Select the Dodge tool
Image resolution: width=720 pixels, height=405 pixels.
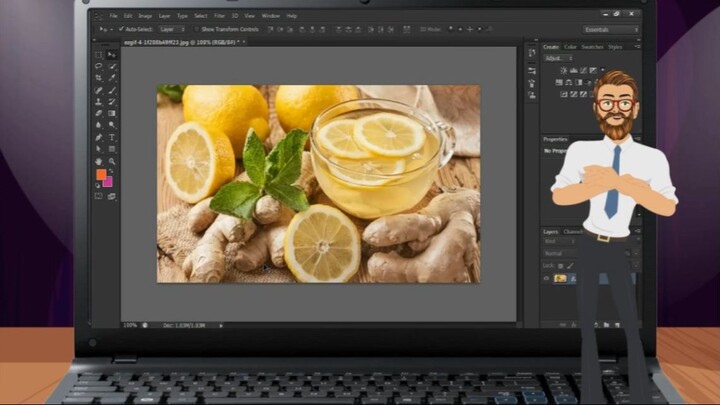pos(112,125)
